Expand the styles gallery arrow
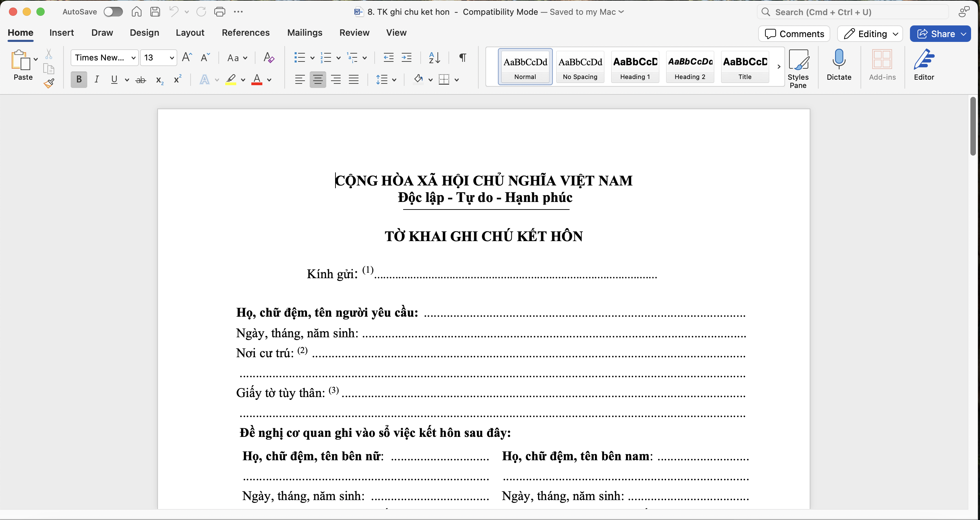980x520 pixels. pyautogui.click(x=779, y=67)
